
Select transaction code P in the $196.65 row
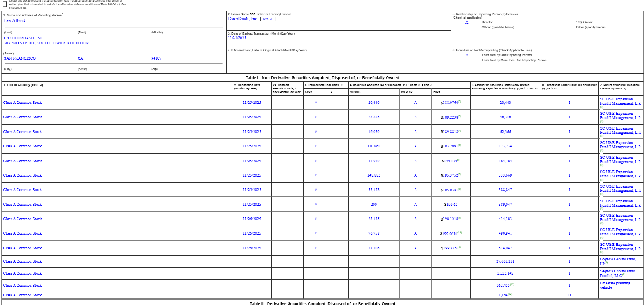click(x=316, y=205)
